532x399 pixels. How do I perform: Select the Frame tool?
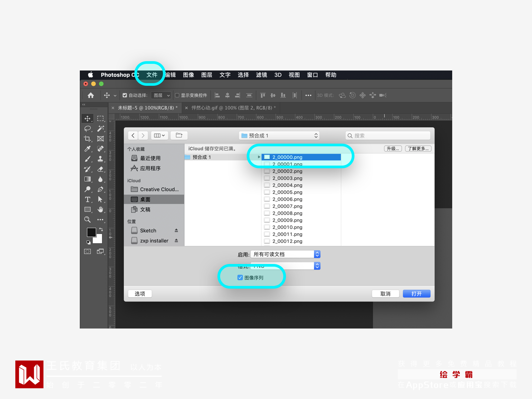(100, 139)
